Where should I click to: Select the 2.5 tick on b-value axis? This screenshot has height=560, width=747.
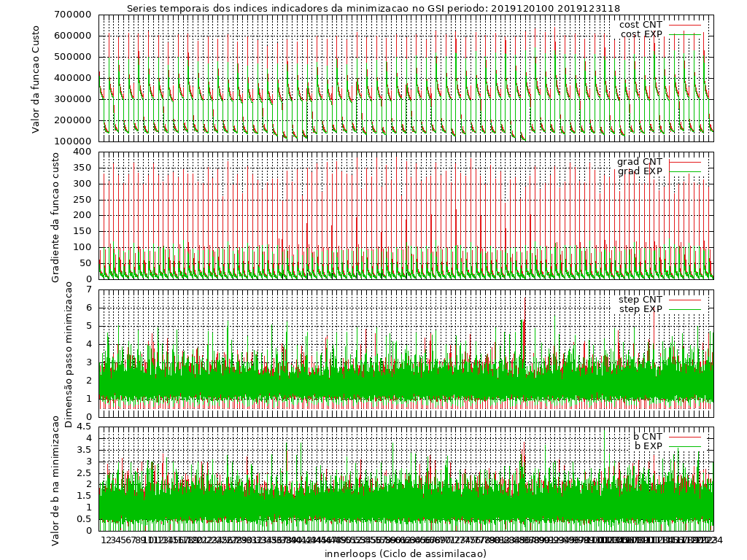coord(85,472)
